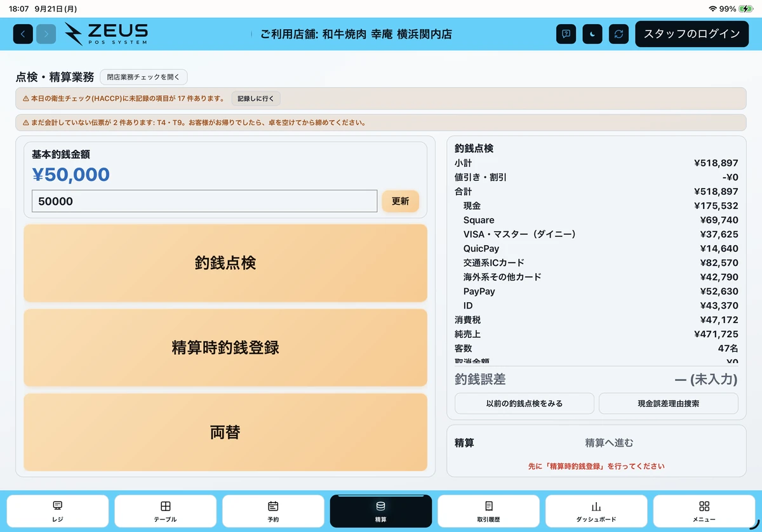Viewport: 762px width, 532px height.
Task: Switch to the レジ tab
Action: [58, 511]
